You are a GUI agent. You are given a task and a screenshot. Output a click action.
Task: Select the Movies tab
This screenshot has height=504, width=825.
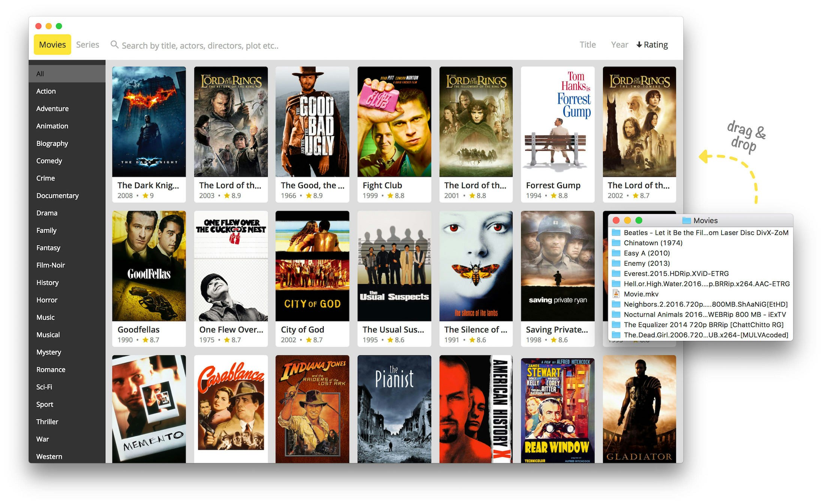coord(52,44)
